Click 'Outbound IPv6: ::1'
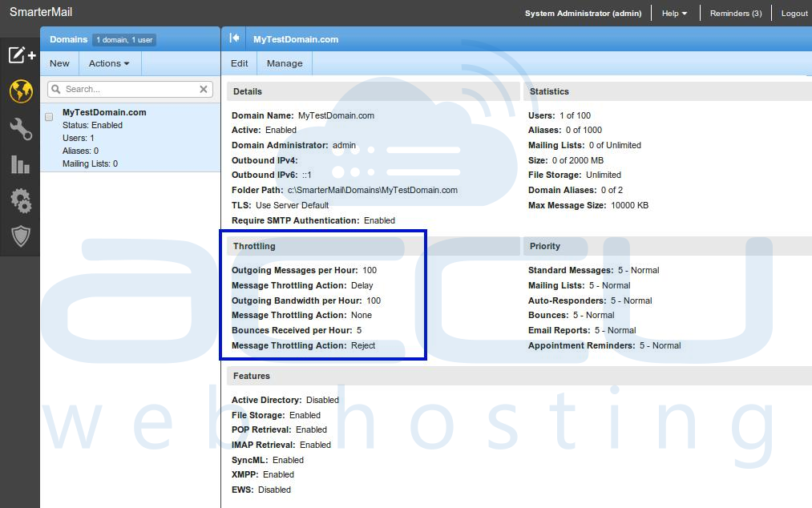812x508 pixels. [272, 175]
